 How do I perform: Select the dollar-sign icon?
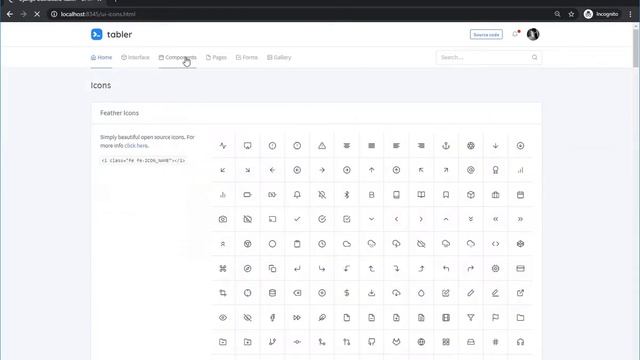pos(347,293)
